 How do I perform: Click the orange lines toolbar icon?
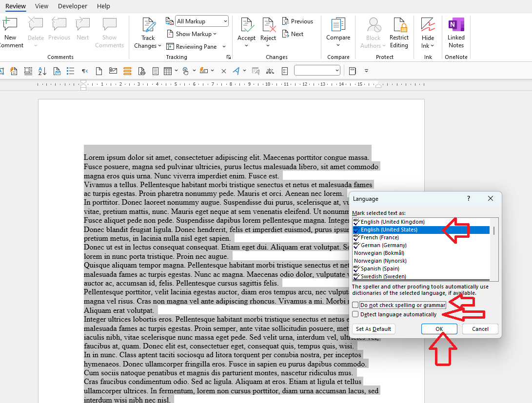tap(127, 71)
